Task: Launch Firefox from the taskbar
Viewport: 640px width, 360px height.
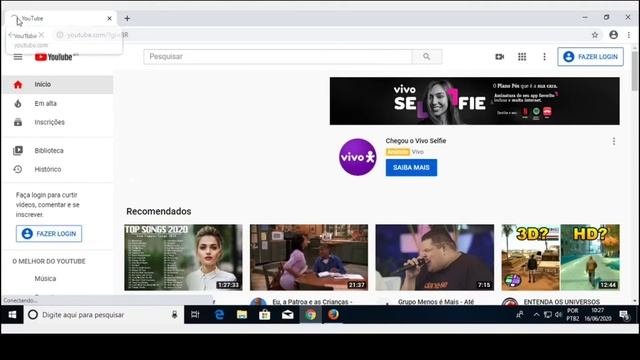Action: pyautogui.click(x=333, y=315)
